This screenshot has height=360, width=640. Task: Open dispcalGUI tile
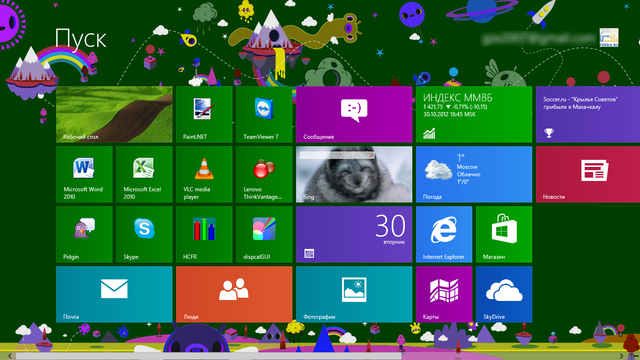pos(264,234)
